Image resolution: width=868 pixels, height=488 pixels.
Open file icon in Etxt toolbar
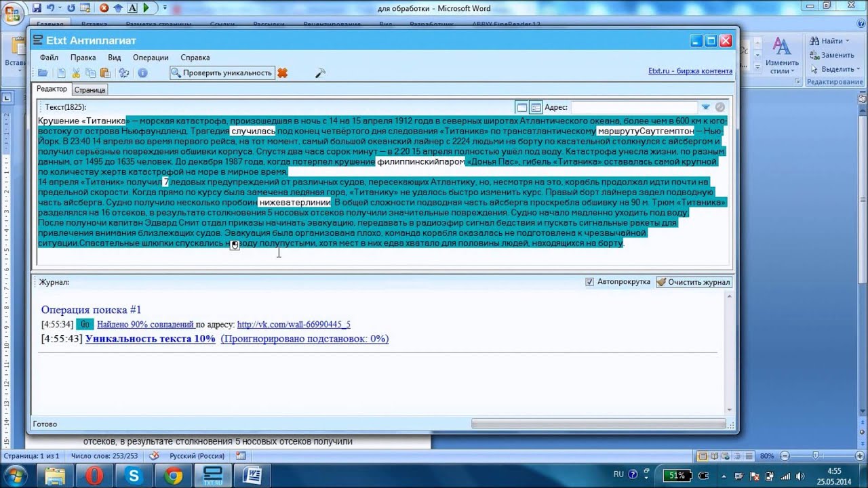(x=43, y=73)
